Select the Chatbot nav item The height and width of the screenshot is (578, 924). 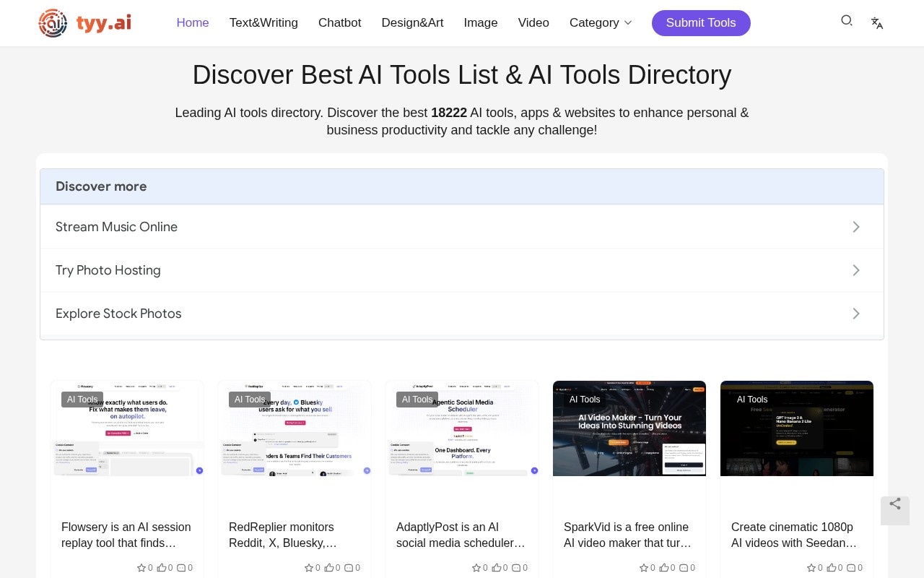tap(340, 23)
